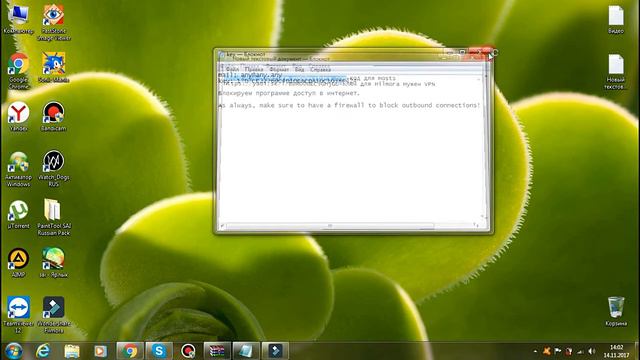This screenshot has width=640, height=360.
Task: Launch Internet Explorer from the taskbar
Action: coord(43,351)
